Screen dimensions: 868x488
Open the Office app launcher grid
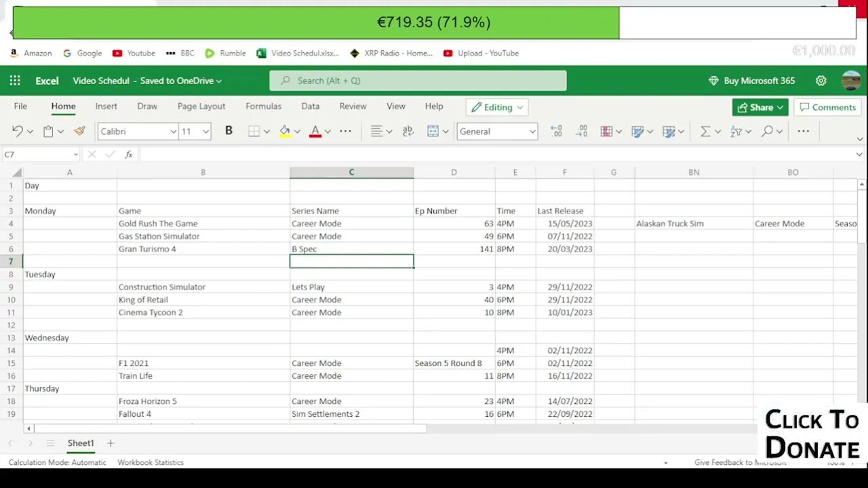[x=15, y=81]
